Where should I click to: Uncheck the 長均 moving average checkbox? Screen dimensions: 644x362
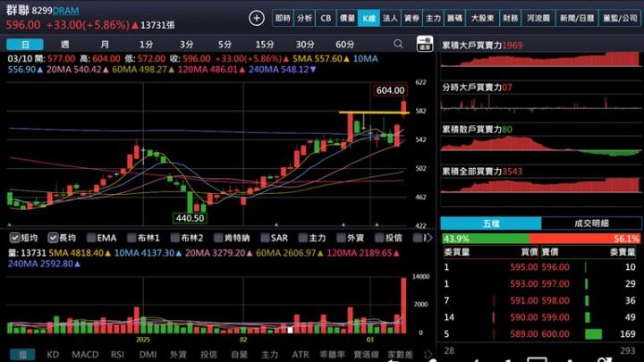[53, 238]
